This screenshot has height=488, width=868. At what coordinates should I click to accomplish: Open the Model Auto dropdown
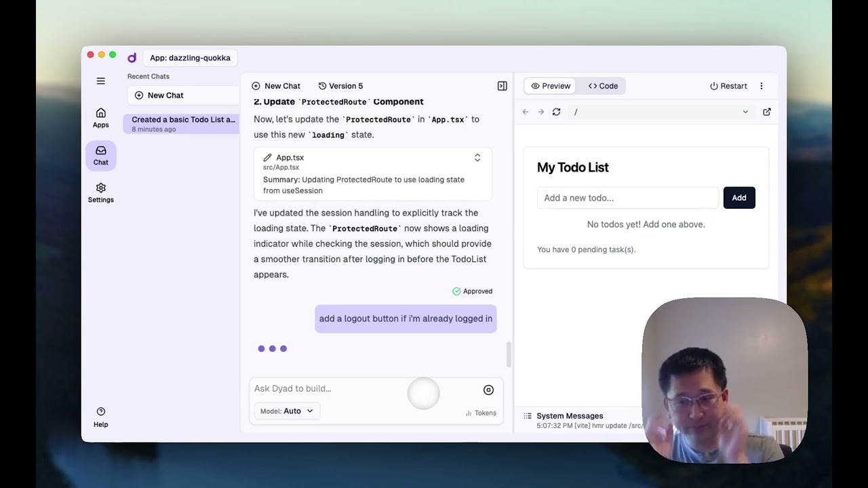click(x=287, y=411)
